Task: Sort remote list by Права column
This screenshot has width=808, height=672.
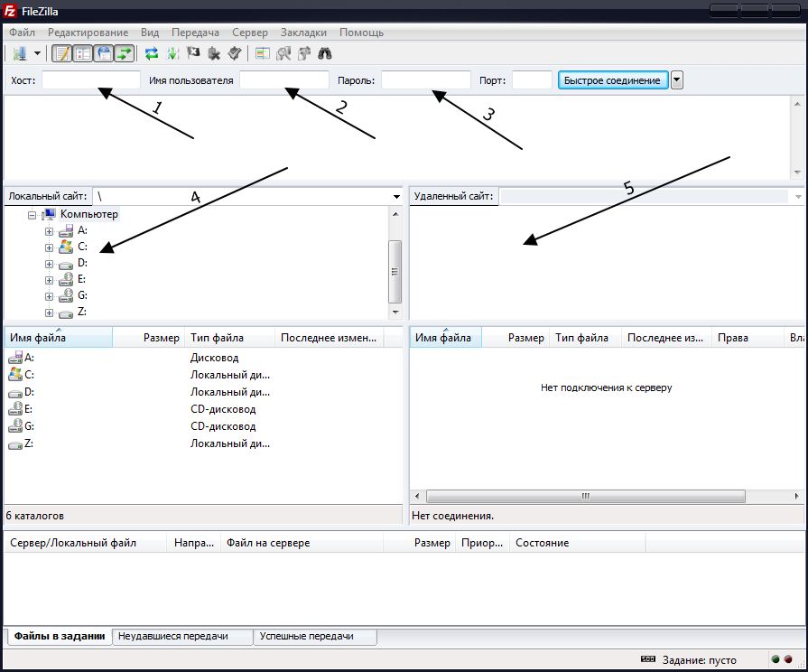Action: (x=748, y=337)
